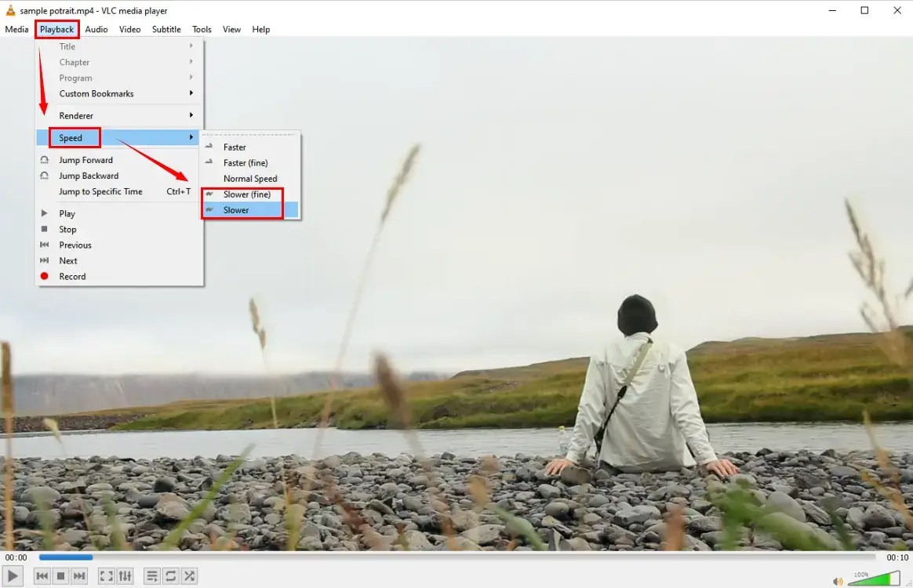Toggle fullscreen mode in the bottom toolbar

106,575
